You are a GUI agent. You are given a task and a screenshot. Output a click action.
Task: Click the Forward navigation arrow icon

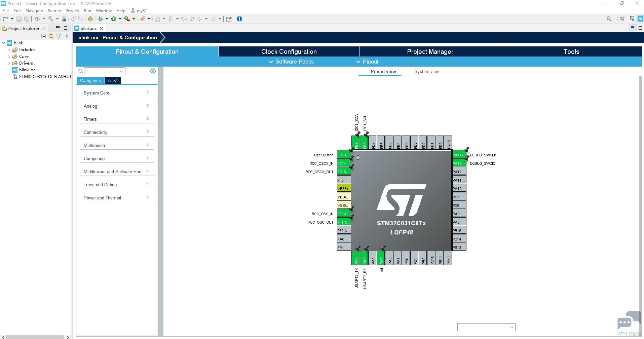click(213, 19)
